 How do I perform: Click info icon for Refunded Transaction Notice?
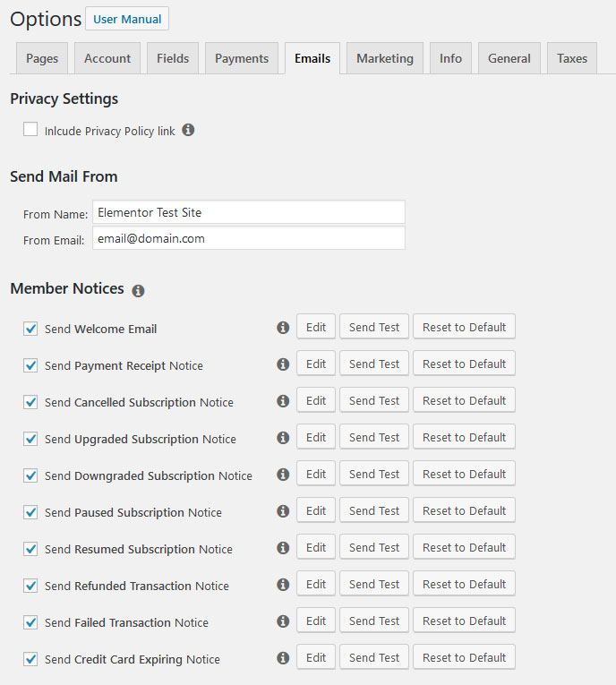283,585
